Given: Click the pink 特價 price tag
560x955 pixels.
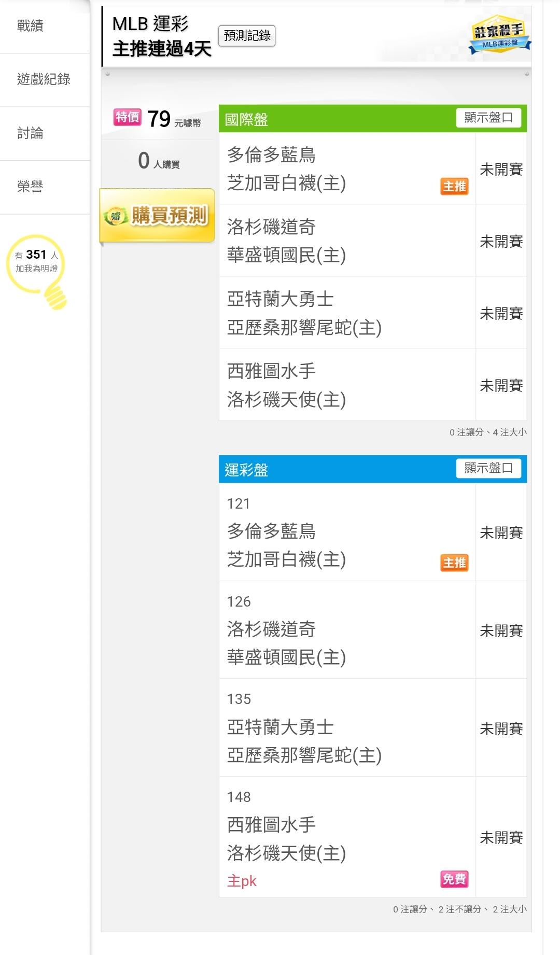Looking at the screenshot, I should (x=127, y=117).
